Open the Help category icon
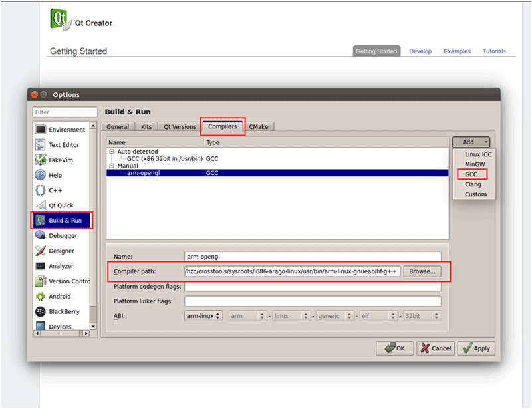Image resolution: width=532 pixels, height=409 pixels. [41, 175]
